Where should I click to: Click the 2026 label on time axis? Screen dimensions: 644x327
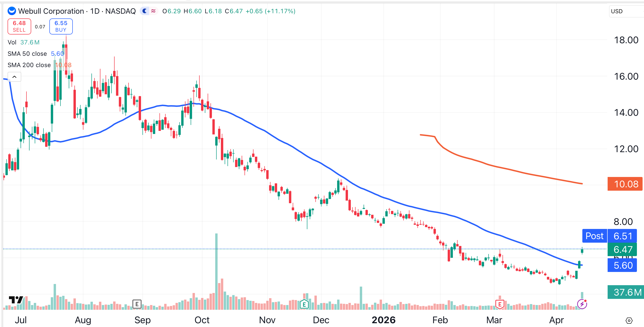click(383, 320)
